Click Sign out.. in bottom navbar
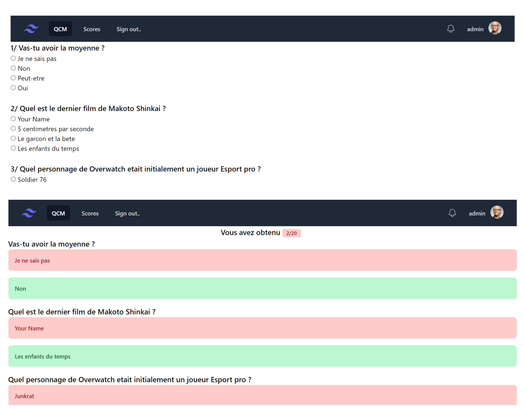Image resolution: width=525 pixels, height=420 pixels. (x=127, y=213)
